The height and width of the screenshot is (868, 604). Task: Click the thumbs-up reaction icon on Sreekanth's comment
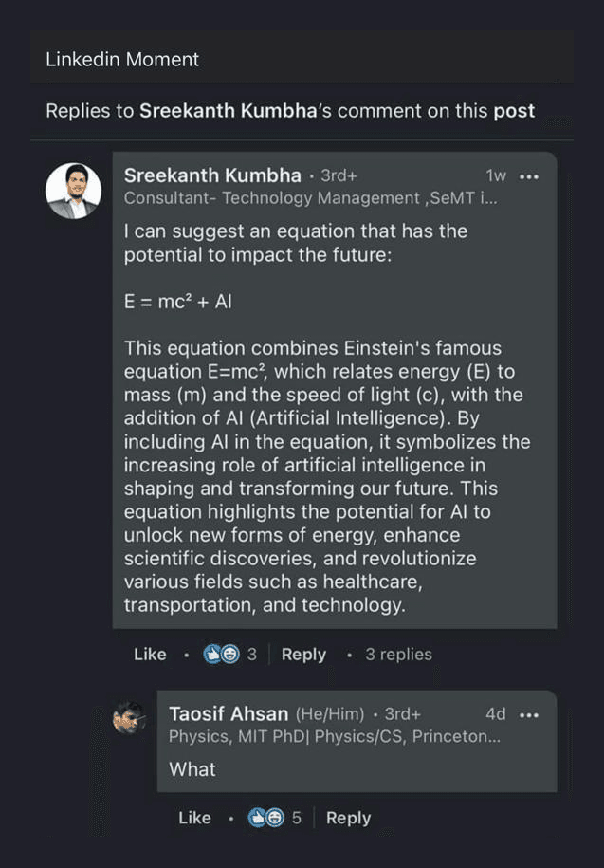pyautogui.click(x=212, y=654)
